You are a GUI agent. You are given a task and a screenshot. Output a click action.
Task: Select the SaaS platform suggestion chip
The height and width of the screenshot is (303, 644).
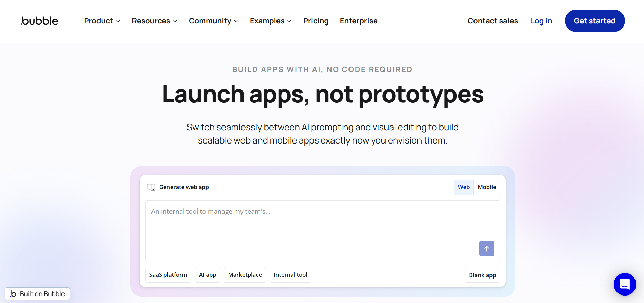(x=168, y=275)
